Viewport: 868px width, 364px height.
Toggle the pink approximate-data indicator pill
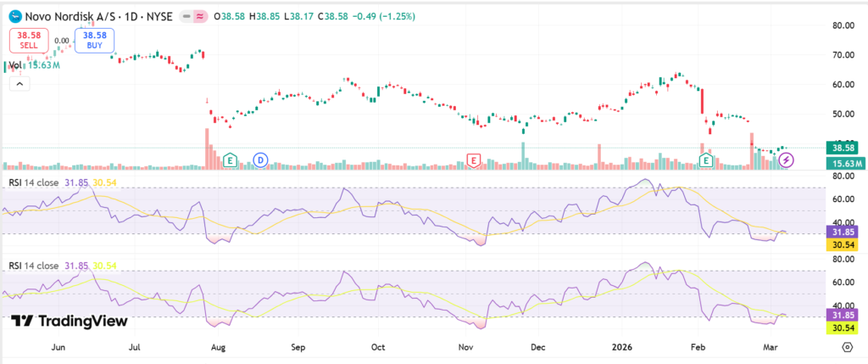[x=202, y=16]
